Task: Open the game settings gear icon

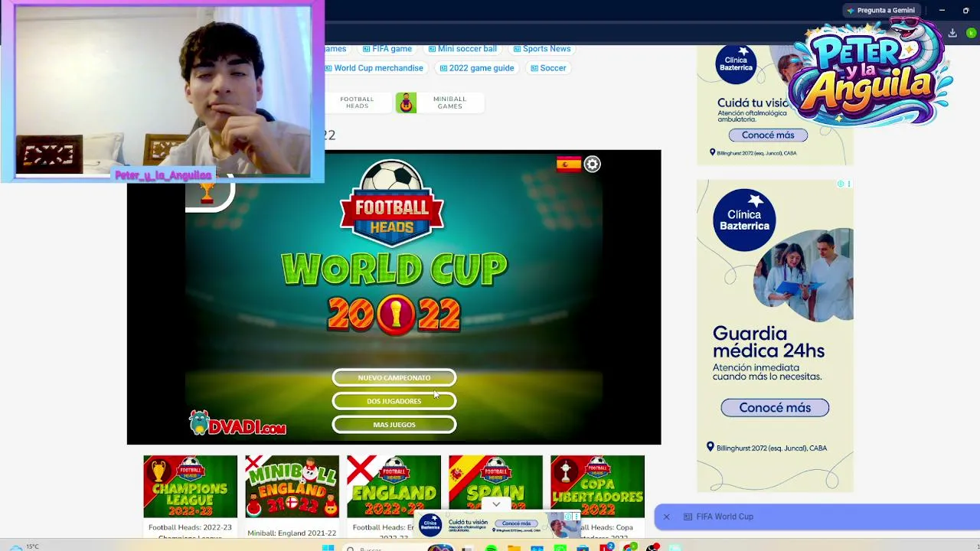Action: coord(593,165)
